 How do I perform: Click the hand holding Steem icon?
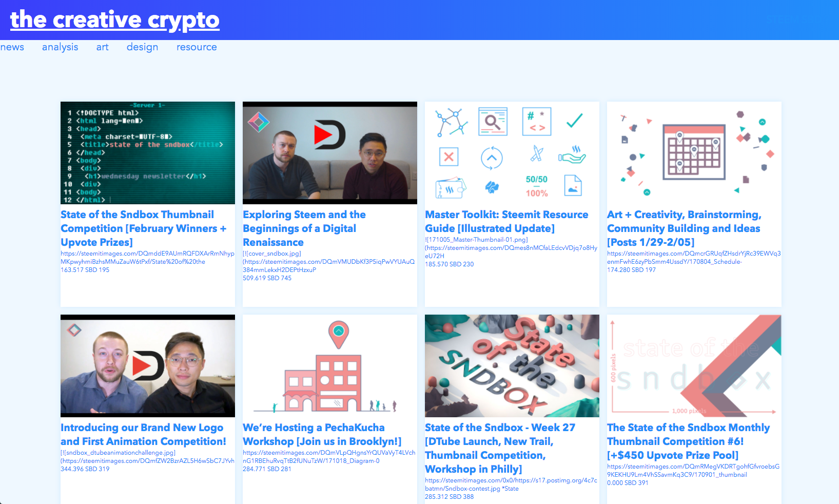click(572, 154)
